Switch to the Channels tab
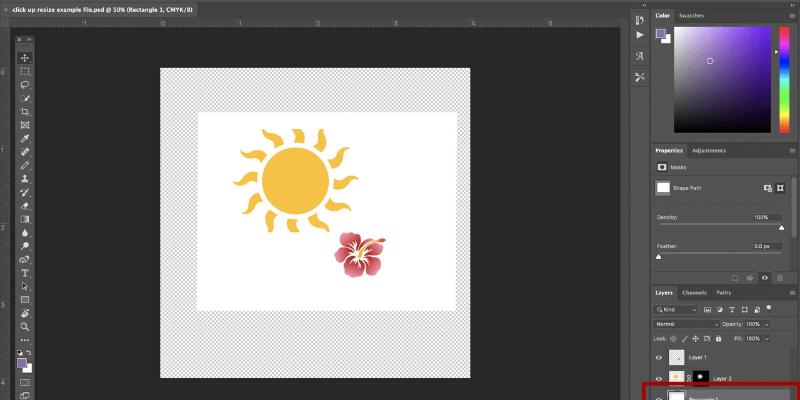 point(694,293)
